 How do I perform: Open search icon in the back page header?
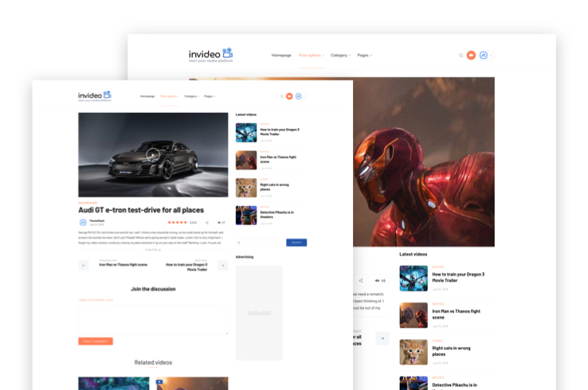click(461, 56)
